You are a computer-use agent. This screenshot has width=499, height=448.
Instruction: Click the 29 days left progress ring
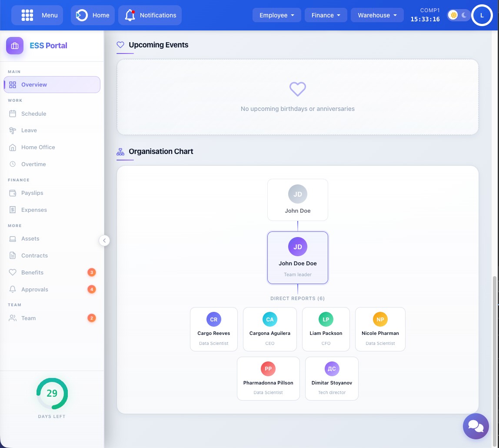point(52,394)
